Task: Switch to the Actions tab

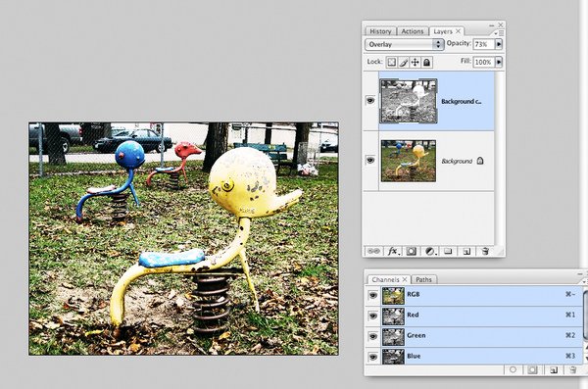Action: click(413, 31)
